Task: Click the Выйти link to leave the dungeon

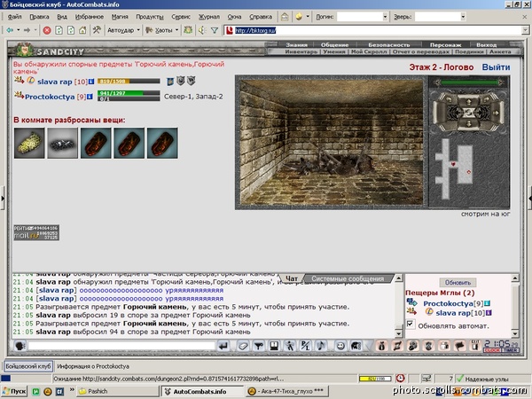Action: click(496, 67)
